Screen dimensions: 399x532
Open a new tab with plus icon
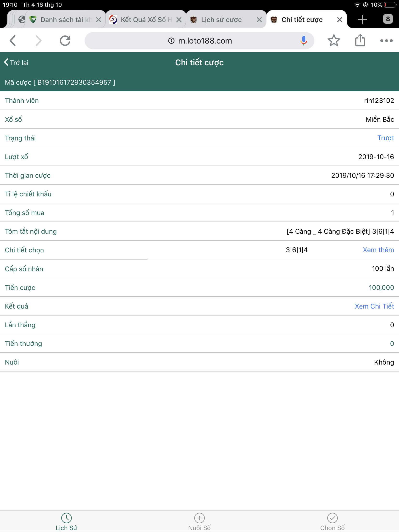click(362, 19)
